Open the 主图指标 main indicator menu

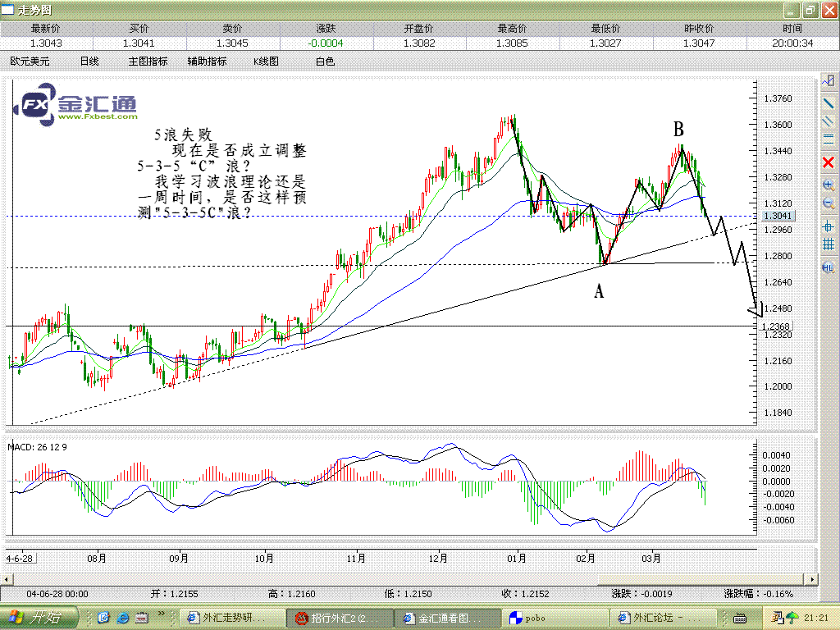click(148, 61)
